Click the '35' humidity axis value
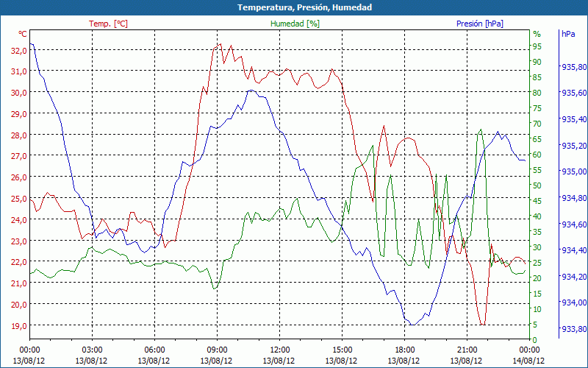Image resolution: width=588 pixels, height=368 pixels. click(x=537, y=232)
